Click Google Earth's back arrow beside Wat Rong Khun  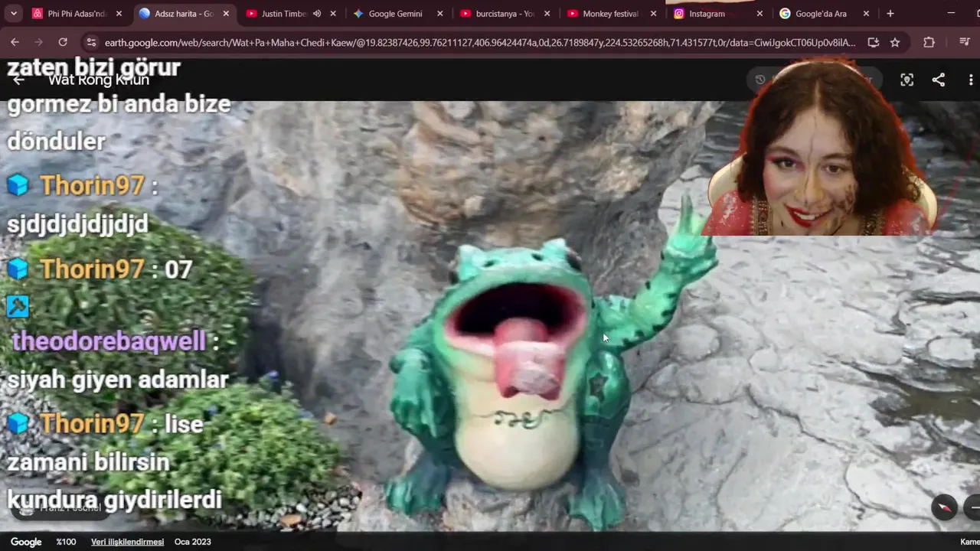pyautogui.click(x=18, y=80)
